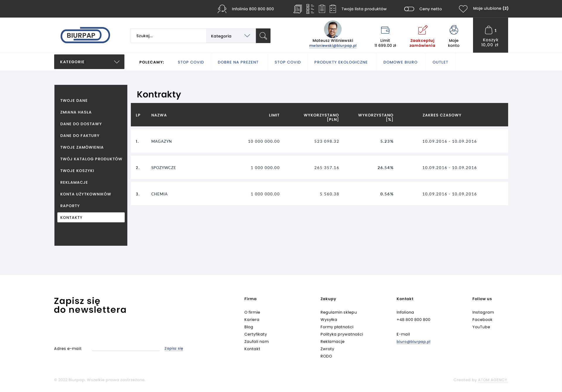562x392 pixels.
Task: Click the Szukaj search input field
Action: point(168,36)
